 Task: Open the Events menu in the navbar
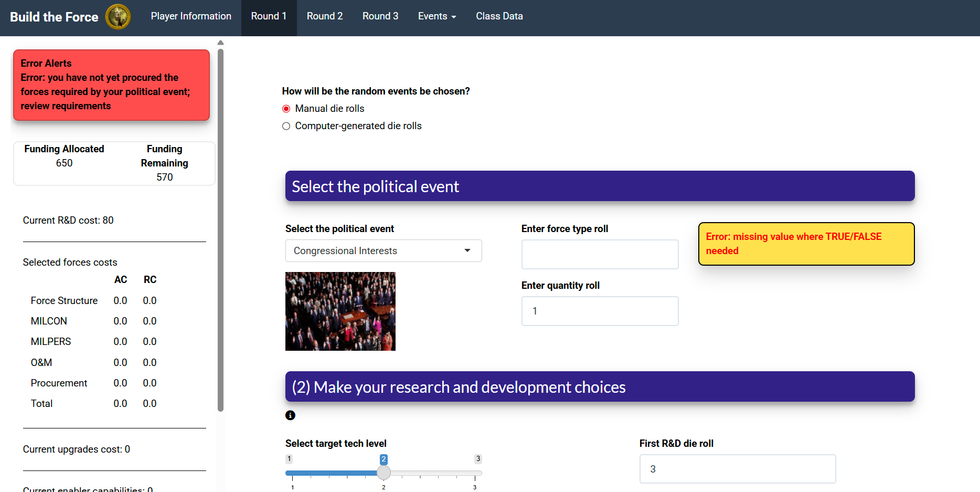click(x=436, y=16)
